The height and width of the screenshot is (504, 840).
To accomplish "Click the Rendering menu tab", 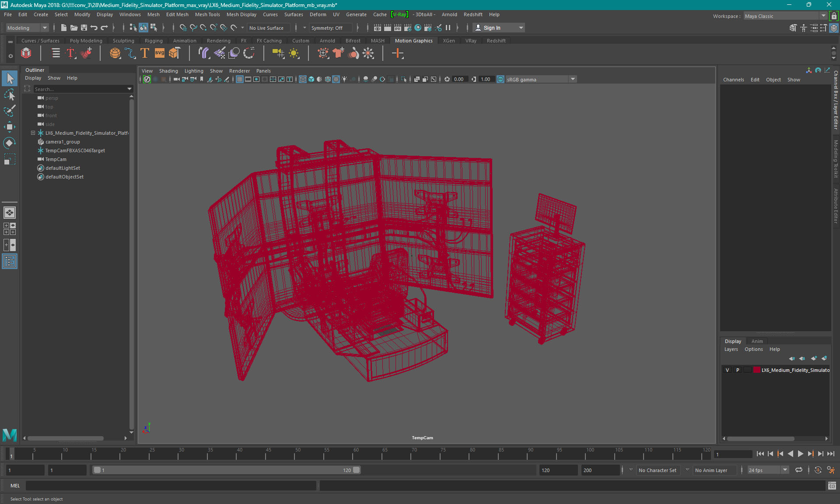I will 218,40.
